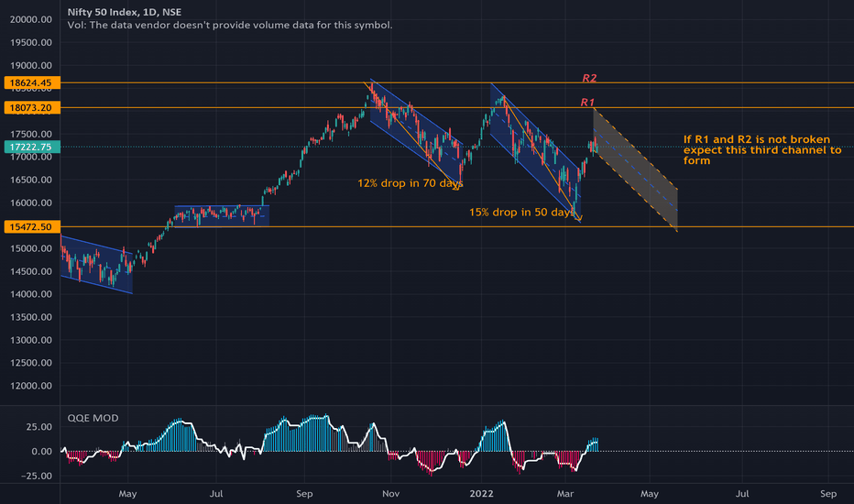The height and width of the screenshot is (504, 854).
Task: Click the 20000.00 price axis label
Action: [x=31, y=19]
